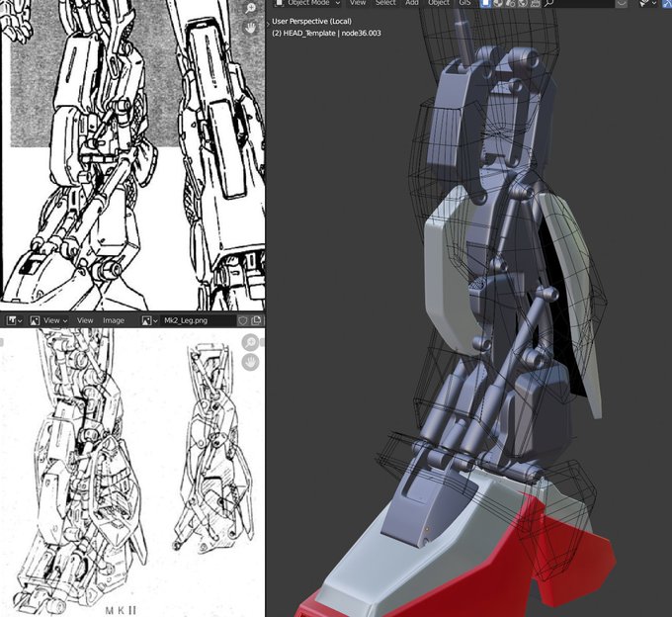Open the show gizmo dropdown in viewport header

648,3
